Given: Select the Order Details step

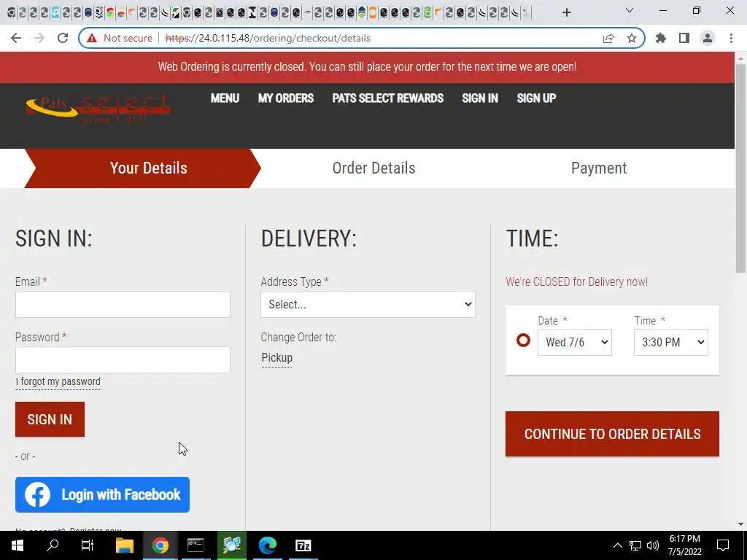Looking at the screenshot, I should coord(374,168).
